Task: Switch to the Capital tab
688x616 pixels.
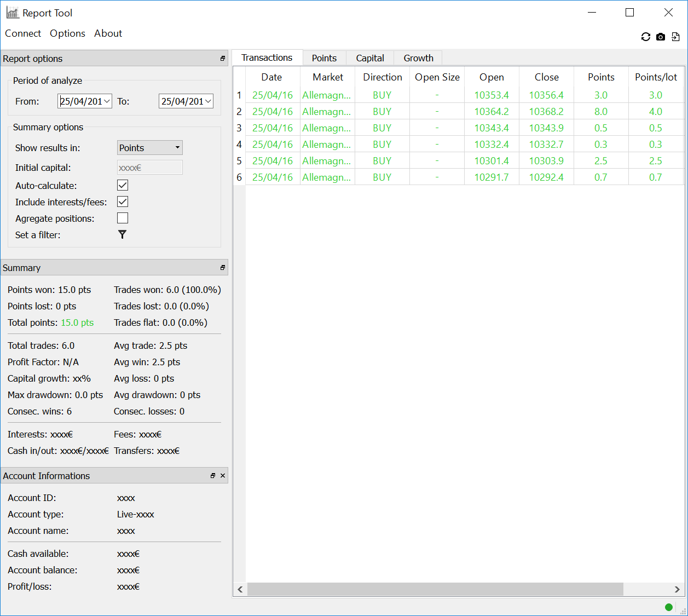Action: (x=370, y=58)
